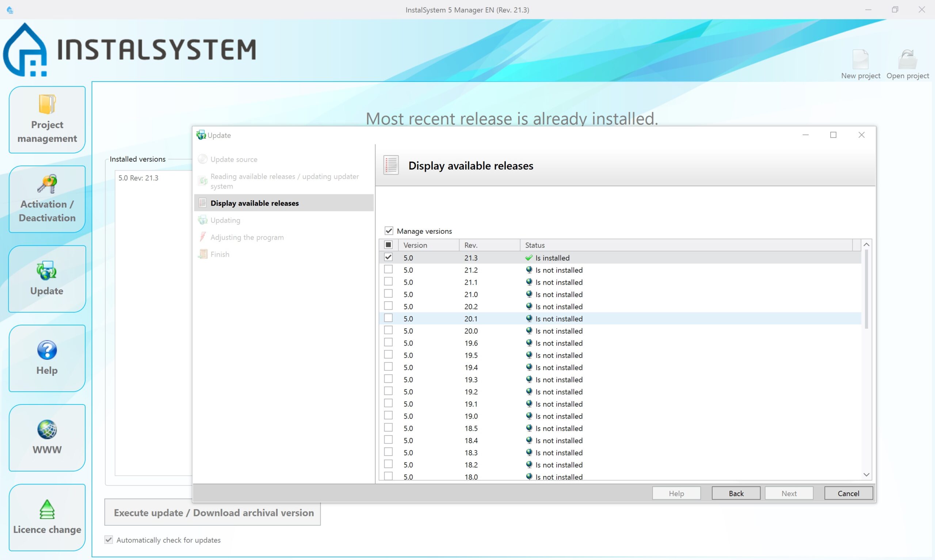Click InstalSystem house logo
Screen dimensions: 935x560
(25, 49)
